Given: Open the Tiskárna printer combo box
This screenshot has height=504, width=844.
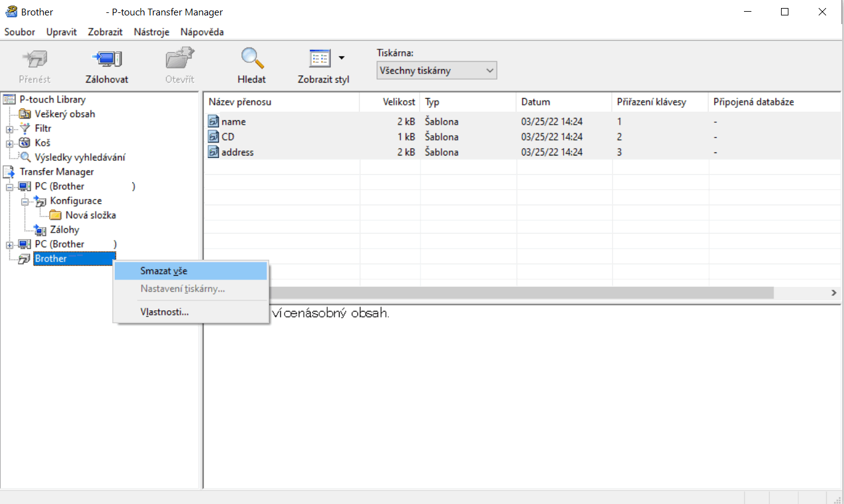Looking at the screenshot, I should click(437, 70).
